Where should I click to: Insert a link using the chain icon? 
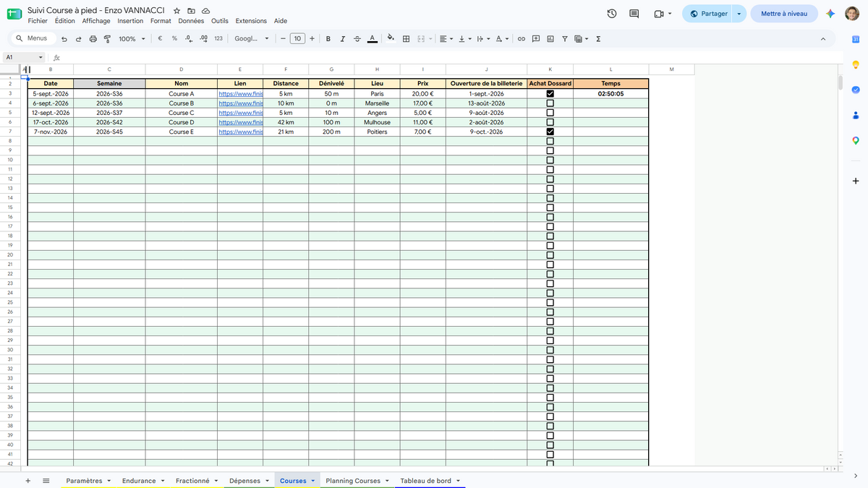[x=521, y=39]
